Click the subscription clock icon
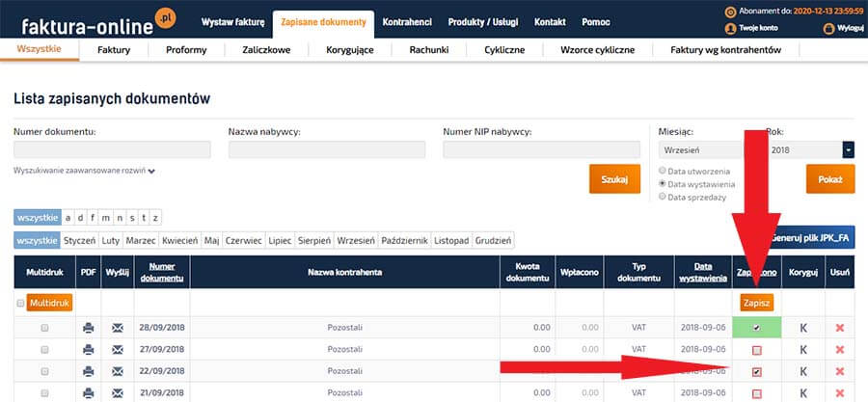868x402 pixels. click(x=730, y=11)
